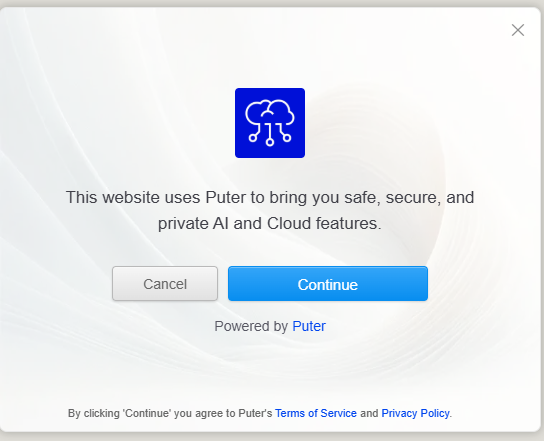The image size is (544, 441).
Task: Click the 'This website uses Puter' message text
Action: pyautogui.click(x=270, y=210)
